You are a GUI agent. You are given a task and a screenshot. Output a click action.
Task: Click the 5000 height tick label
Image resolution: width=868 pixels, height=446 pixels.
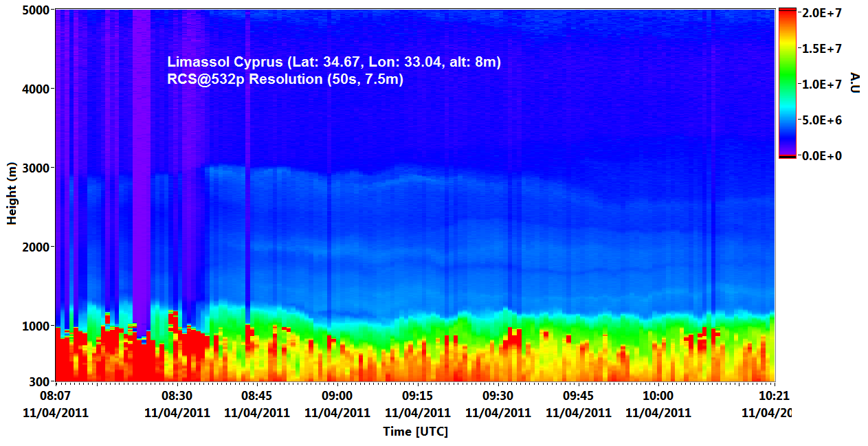(x=34, y=10)
